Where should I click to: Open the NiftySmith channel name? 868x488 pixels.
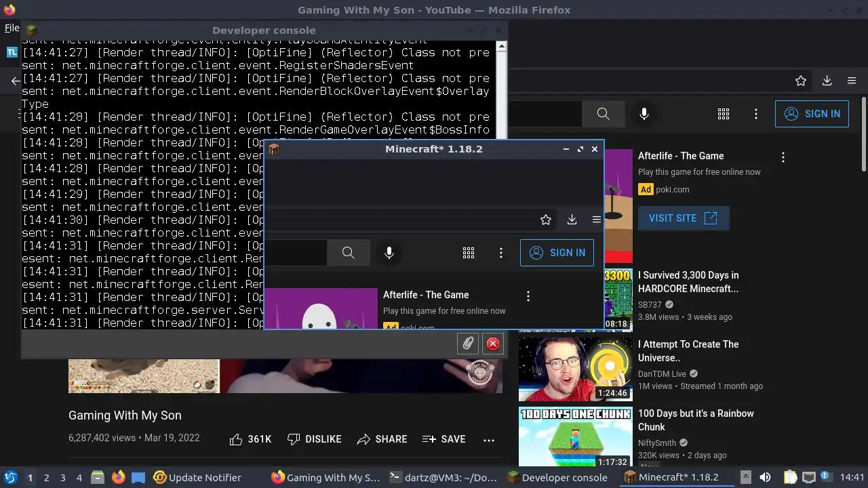657,443
